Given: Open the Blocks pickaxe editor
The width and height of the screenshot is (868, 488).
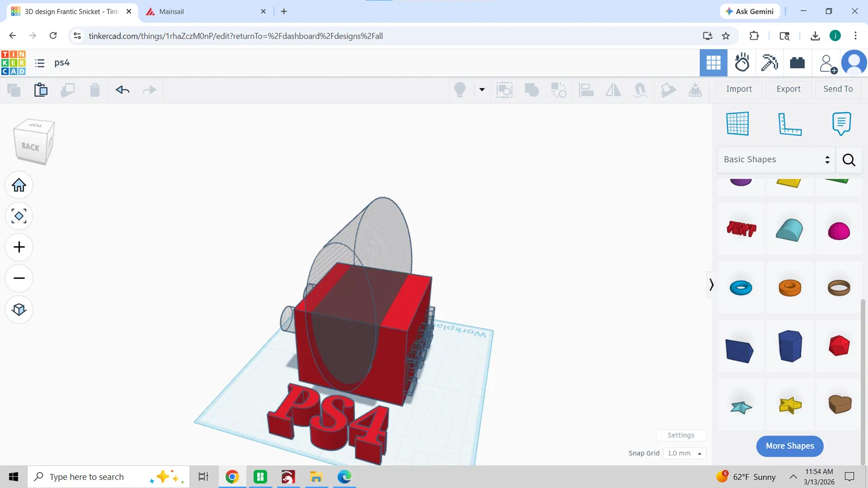Looking at the screenshot, I should point(769,63).
